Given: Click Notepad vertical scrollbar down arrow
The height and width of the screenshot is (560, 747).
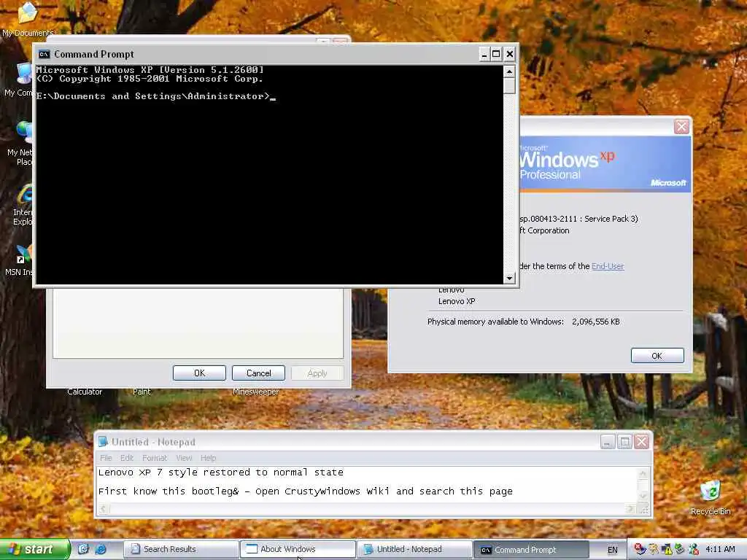Looking at the screenshot, I should (643, 496).
